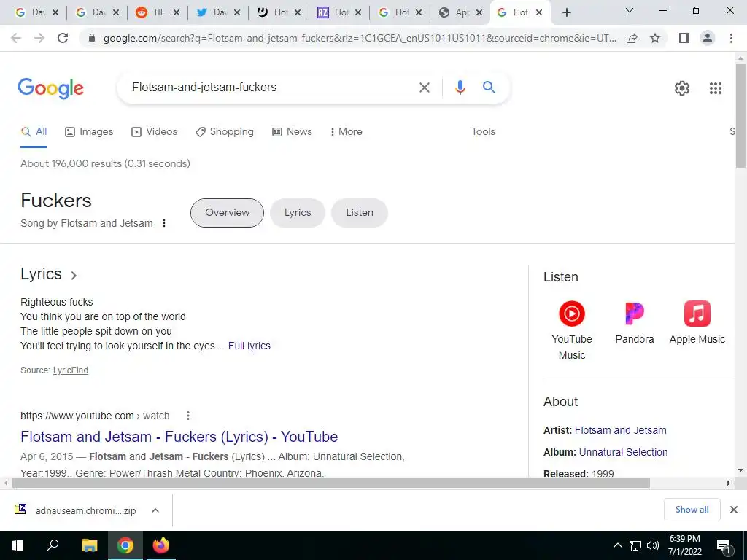Close the downloads bar
The width and height of the screenshot is (747, 560).
tap(734, 510)
